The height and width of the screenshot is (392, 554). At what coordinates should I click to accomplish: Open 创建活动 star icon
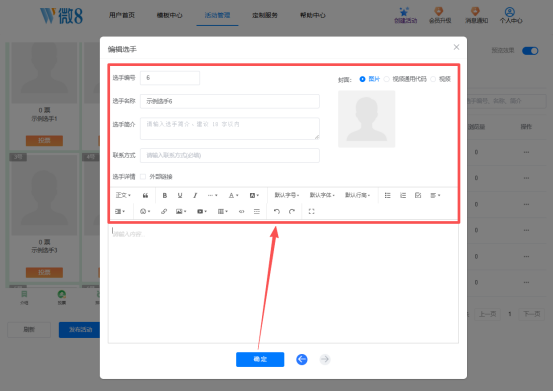[405, 16]
